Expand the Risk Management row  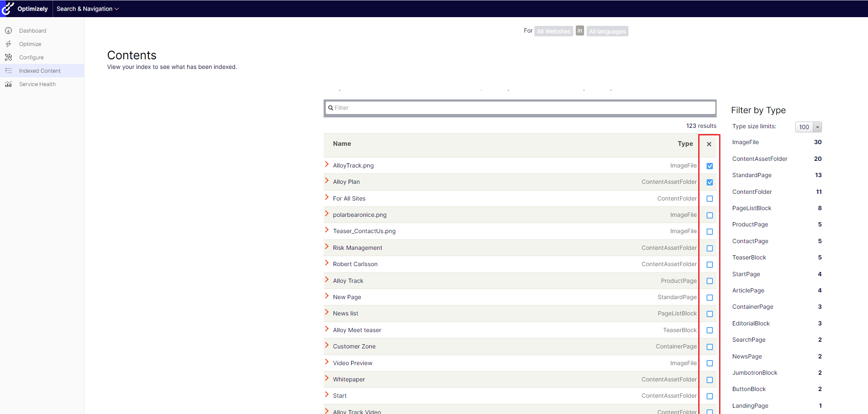click(x=327, y=247)
